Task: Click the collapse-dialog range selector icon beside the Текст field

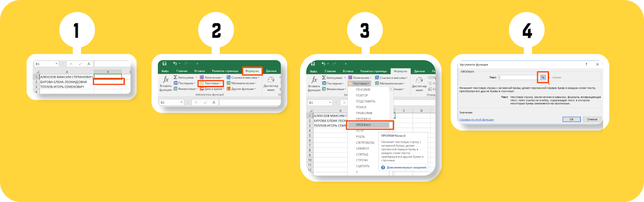Action: 543,77
